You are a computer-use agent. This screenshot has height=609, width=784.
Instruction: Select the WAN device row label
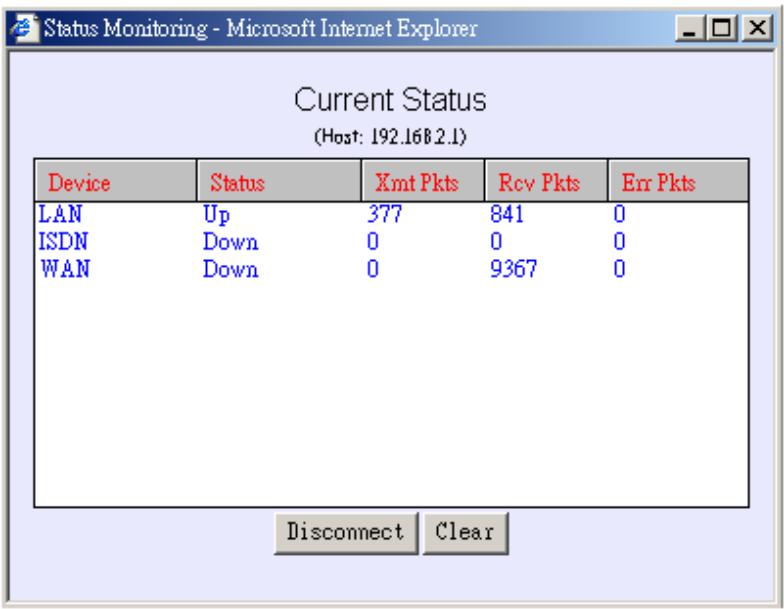tap(66, 269)
